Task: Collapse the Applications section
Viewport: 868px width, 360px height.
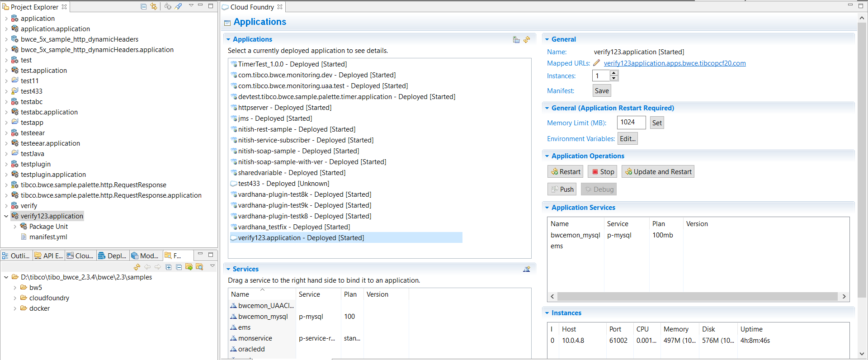Action: point(228,39)
